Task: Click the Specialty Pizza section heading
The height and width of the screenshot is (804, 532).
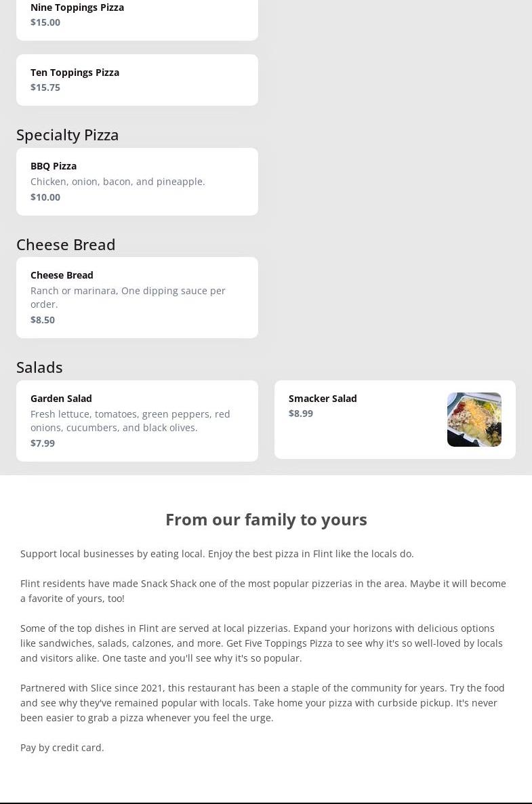Action: coord(68,135)
